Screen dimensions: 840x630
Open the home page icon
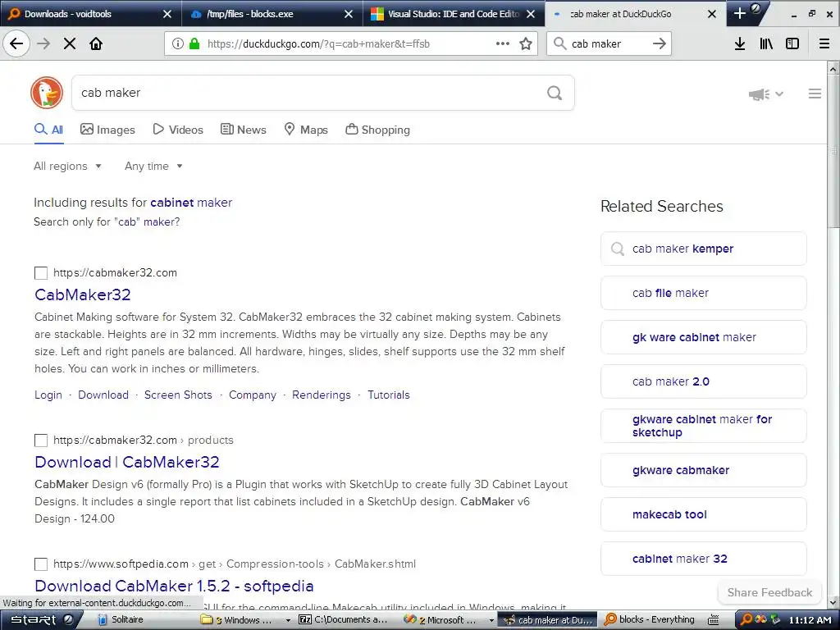(x=96, y=43)
